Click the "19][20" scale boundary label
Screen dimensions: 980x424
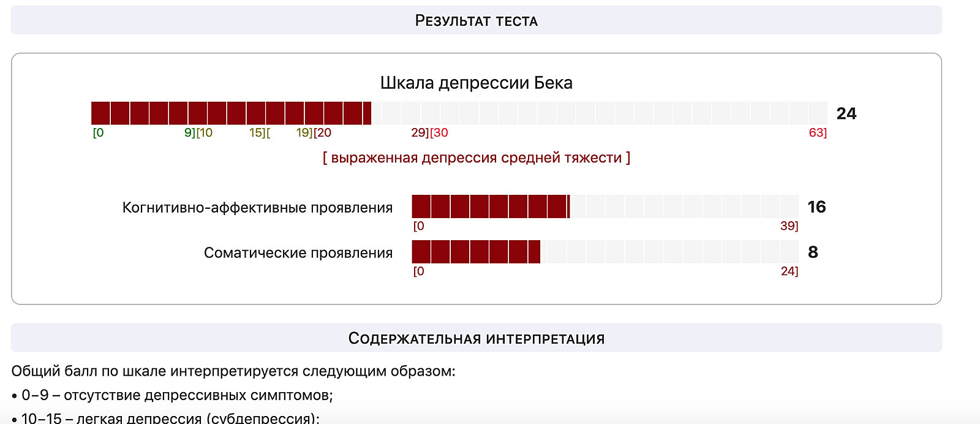click(x=314, y=132)
